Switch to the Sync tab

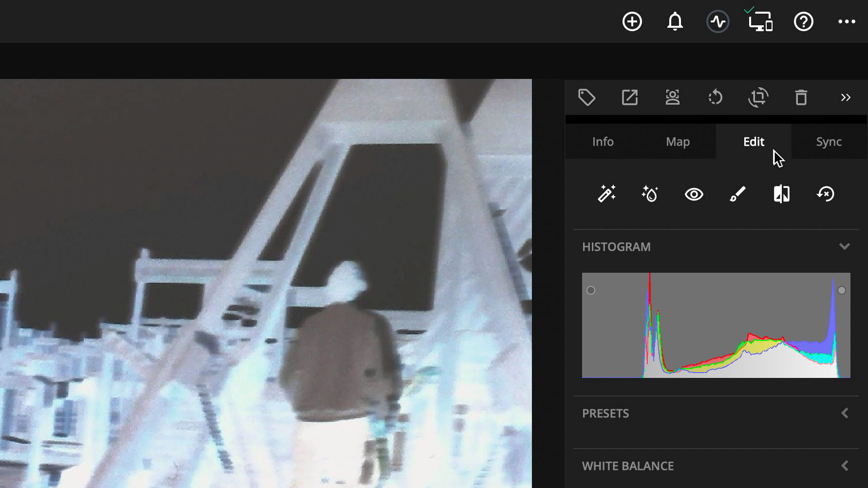click(829, 142)
